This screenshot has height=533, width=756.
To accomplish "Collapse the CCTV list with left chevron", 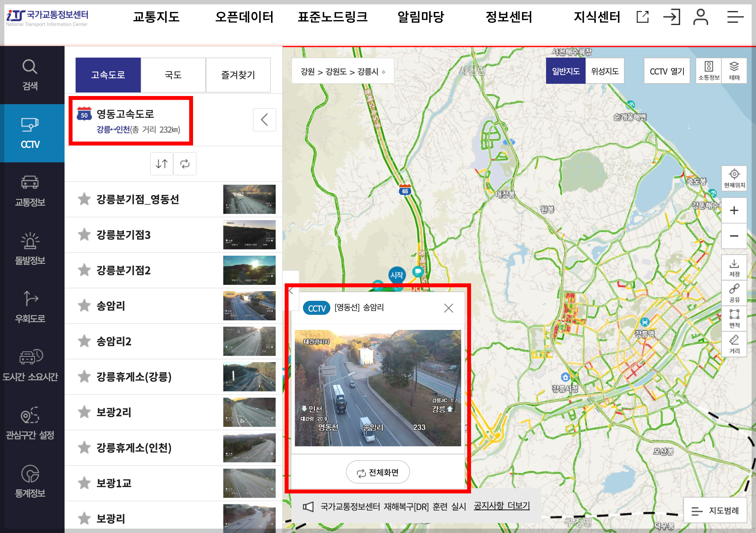I will coord(264,120).
